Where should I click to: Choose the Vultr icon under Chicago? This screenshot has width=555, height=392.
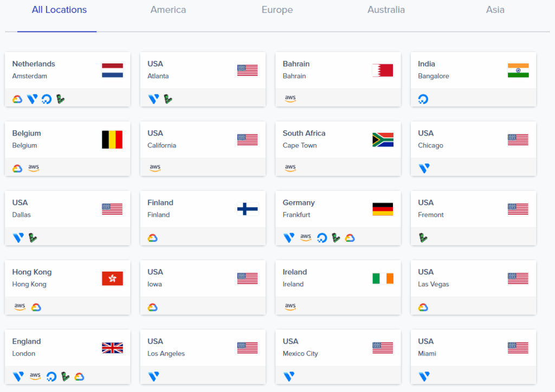tap(424, 168)
